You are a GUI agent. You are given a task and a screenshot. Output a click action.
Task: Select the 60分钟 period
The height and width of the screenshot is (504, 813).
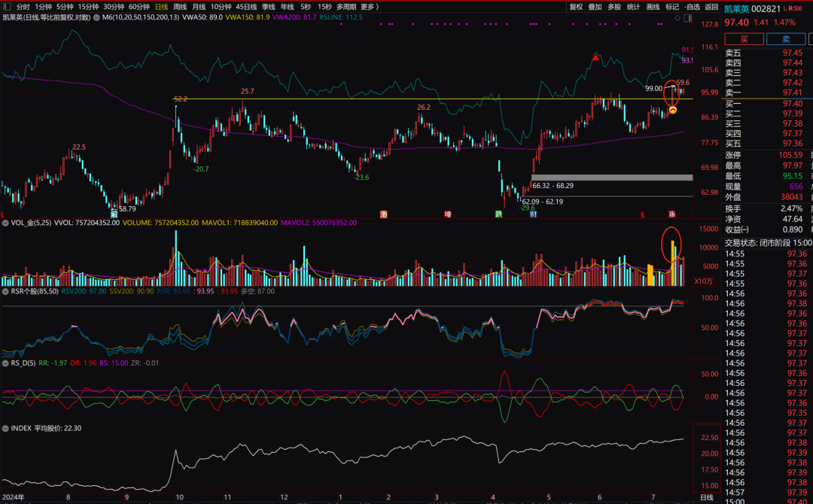click(139, 7)
